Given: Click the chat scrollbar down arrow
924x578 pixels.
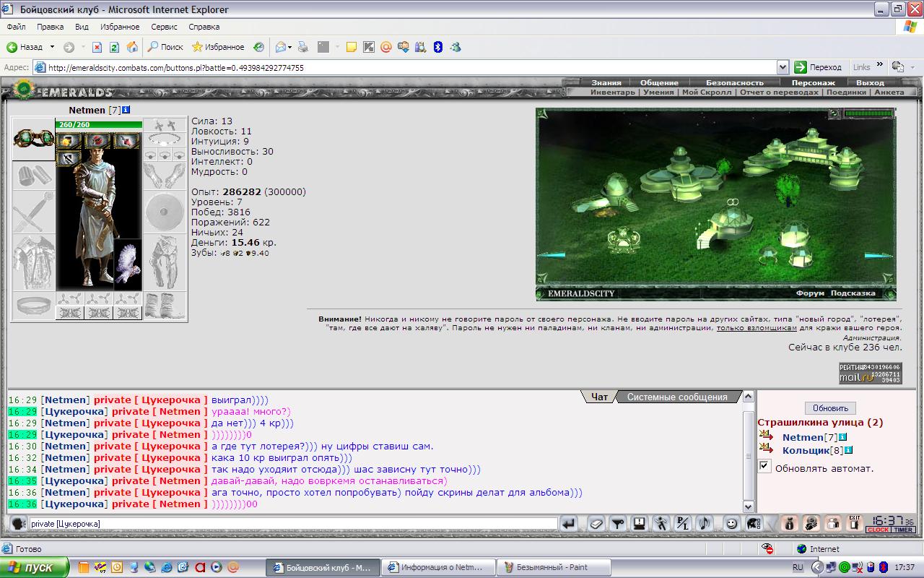Looking at the screenshot, I should [x=749, y=507].
